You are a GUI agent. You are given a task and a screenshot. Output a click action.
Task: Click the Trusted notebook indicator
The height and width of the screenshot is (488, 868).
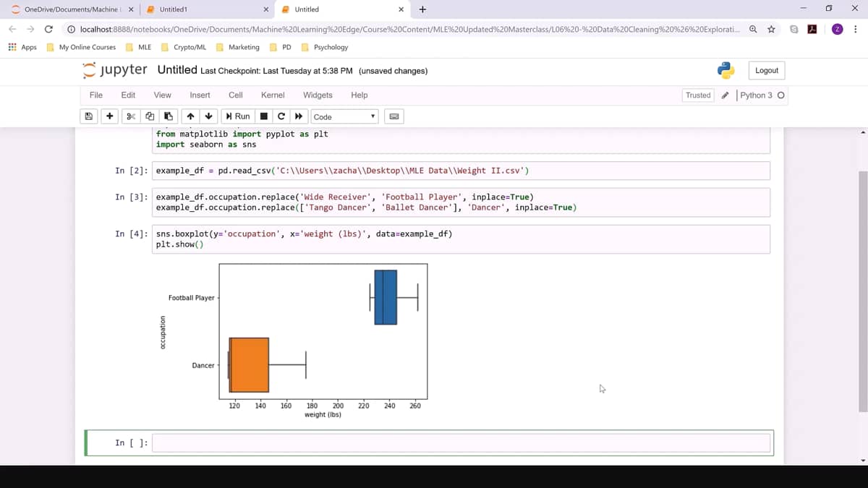point(698,95)
